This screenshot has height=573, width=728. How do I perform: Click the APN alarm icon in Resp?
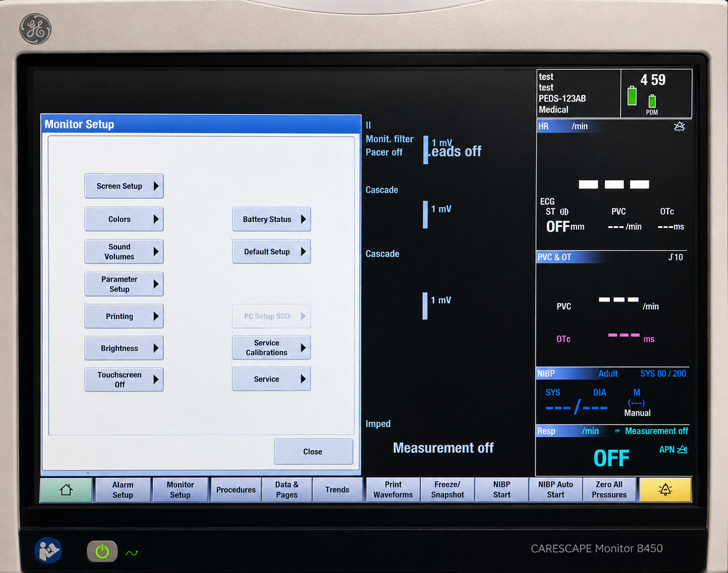pos(682,449)
